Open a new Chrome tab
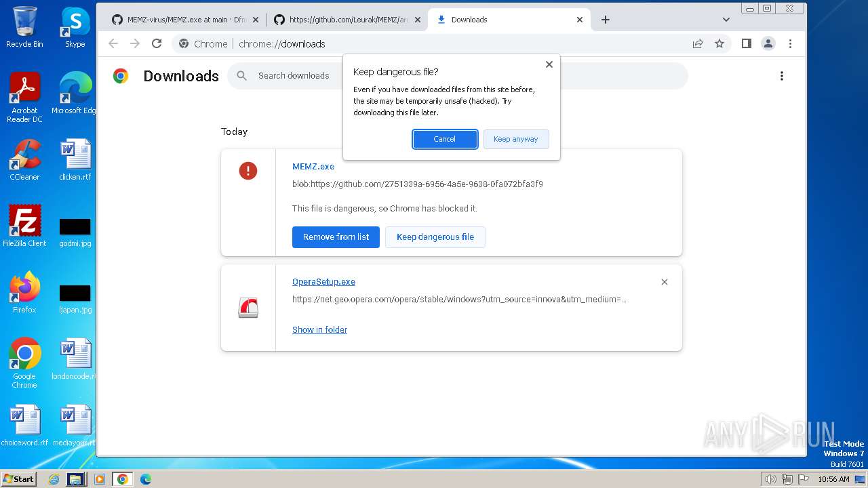The height and width of the screenshot is (488, 868). tap(606, 20)
